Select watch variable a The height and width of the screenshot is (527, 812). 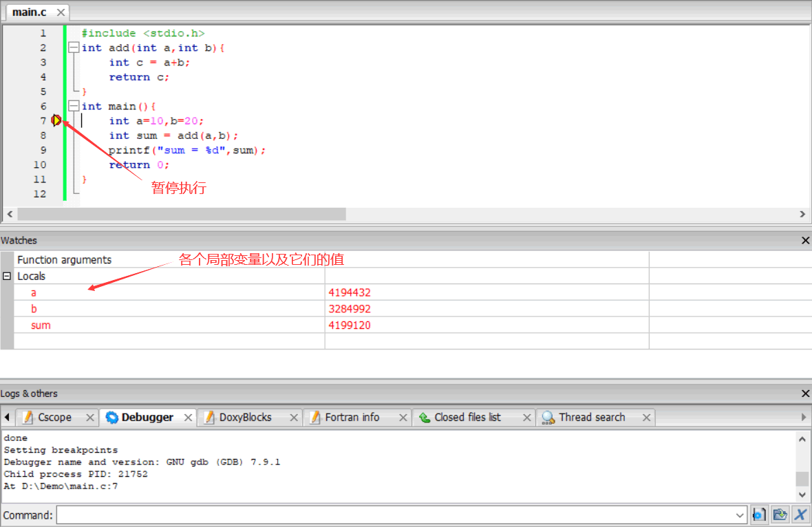point(34,292)
